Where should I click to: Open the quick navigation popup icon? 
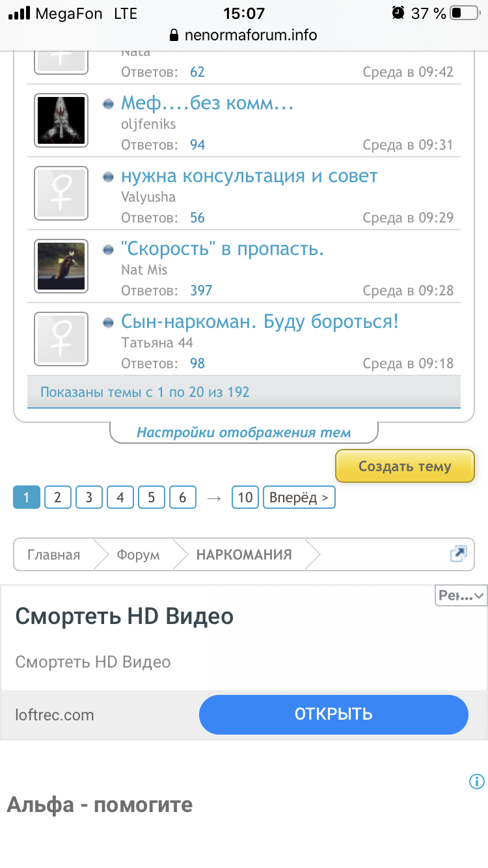(x=458, y=554)
